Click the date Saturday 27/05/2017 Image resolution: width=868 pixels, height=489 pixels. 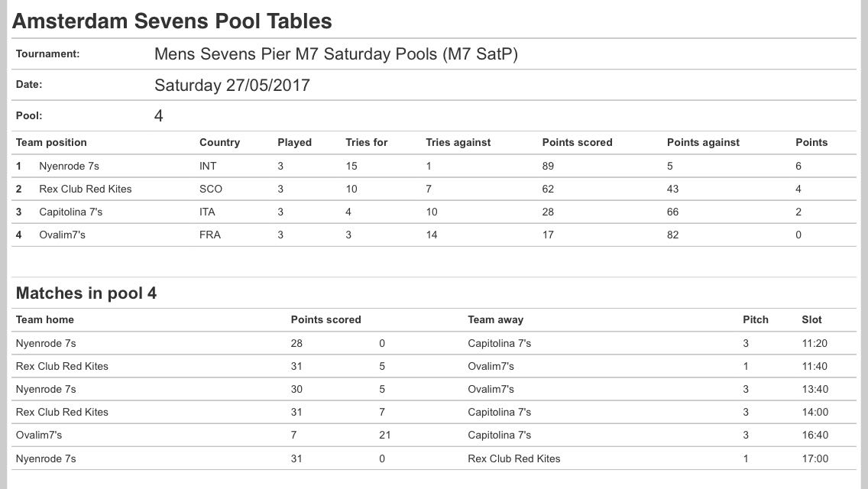coord(232,85)
